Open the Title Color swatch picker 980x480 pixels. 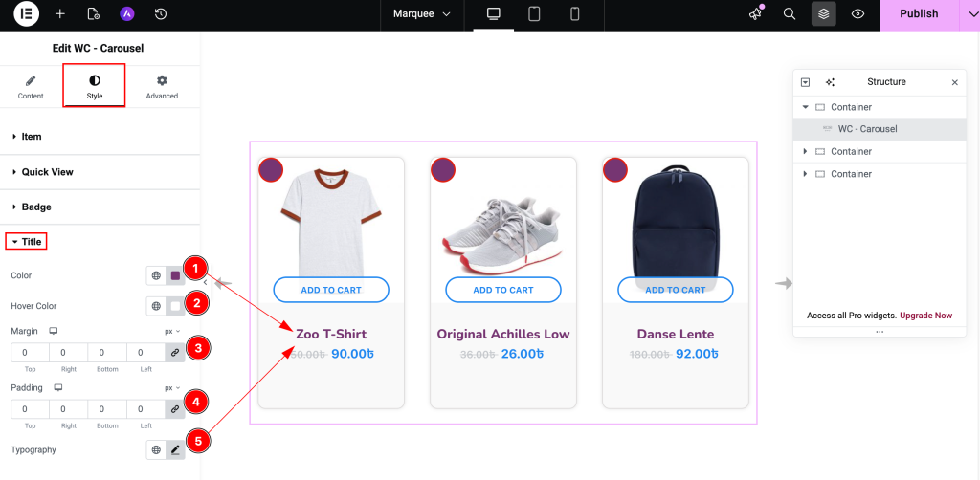click(x=175, y=275)
